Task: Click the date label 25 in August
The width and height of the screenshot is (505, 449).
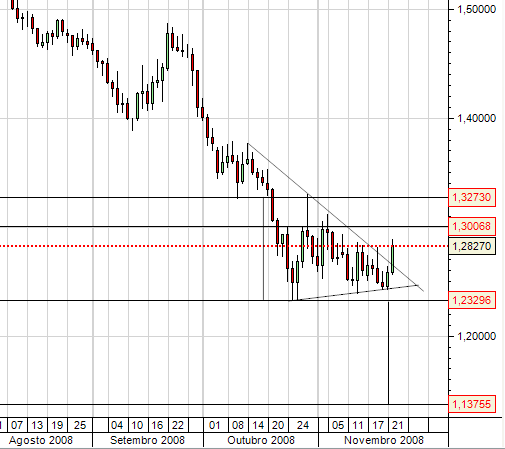Action: click(80, 425)
